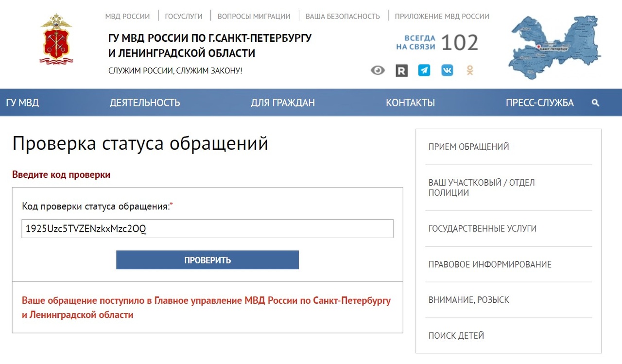Open the Telegram channel icon

[424, 70]
